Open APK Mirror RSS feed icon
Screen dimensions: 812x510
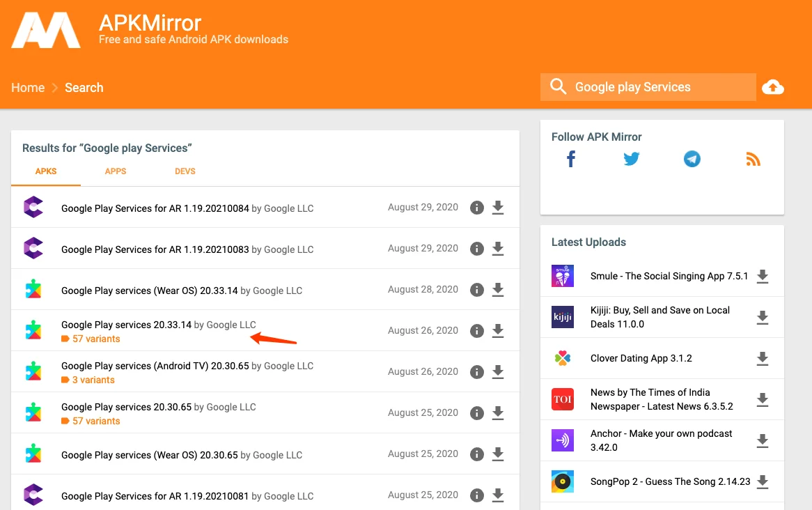click(753, 159)
